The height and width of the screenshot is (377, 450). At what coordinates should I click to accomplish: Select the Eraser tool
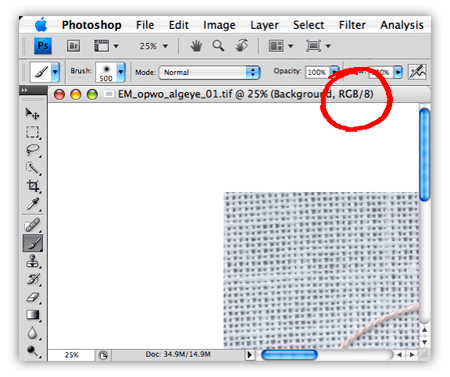coord(33,297)
